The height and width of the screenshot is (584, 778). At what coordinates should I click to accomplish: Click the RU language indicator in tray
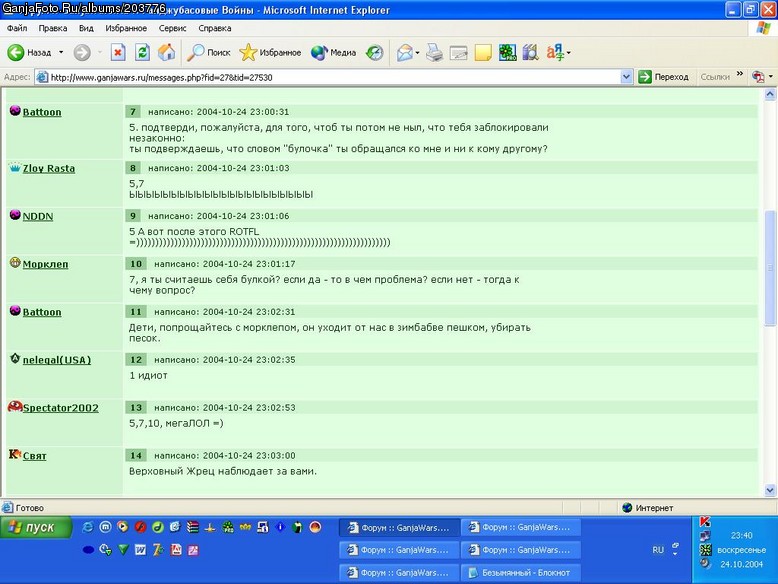[658, 550]
